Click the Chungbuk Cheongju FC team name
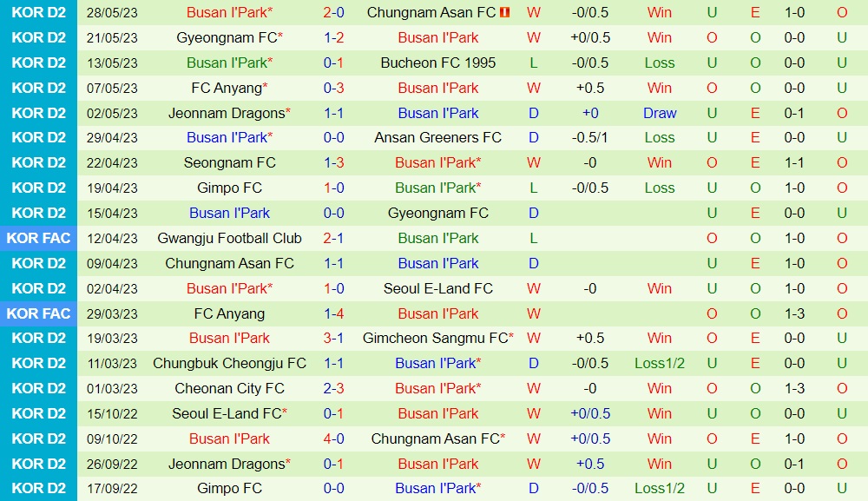The height and width of the screenshot is (501, 868). click(x=229, y=363)
